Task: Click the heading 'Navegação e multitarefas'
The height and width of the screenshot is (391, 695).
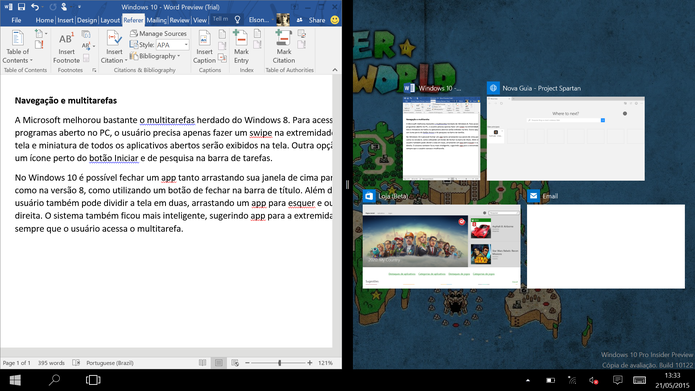Action: [66, 101]
